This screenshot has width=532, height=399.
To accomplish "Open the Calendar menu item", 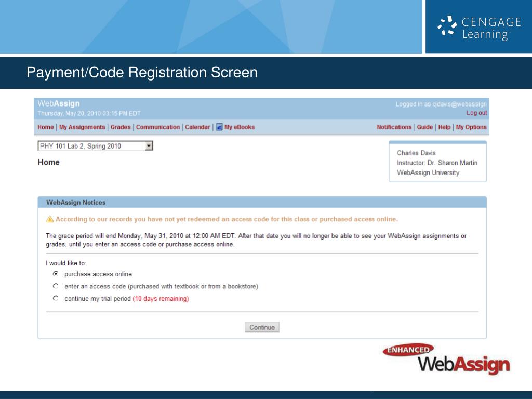I will point(197,127).
